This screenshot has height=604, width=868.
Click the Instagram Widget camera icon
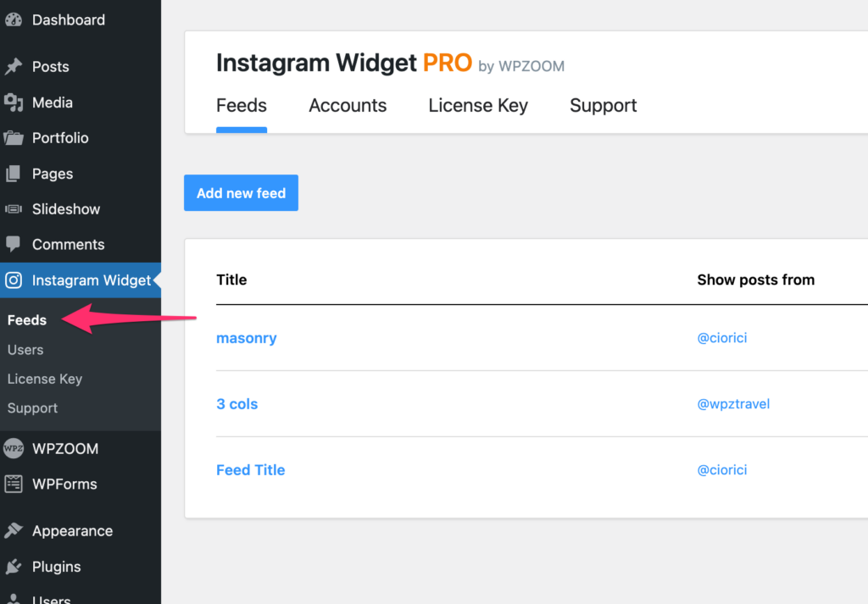click(14, 280)
